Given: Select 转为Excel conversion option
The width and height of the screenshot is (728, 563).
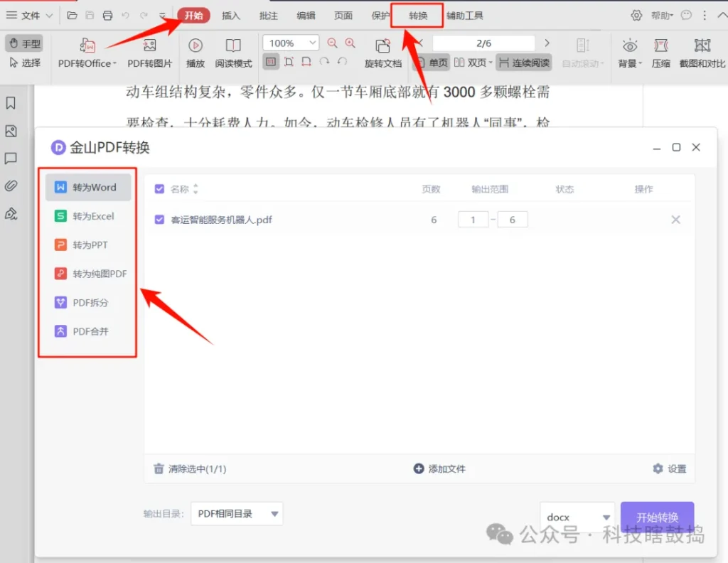Looking at the screenshot, I should pos(87,216).
